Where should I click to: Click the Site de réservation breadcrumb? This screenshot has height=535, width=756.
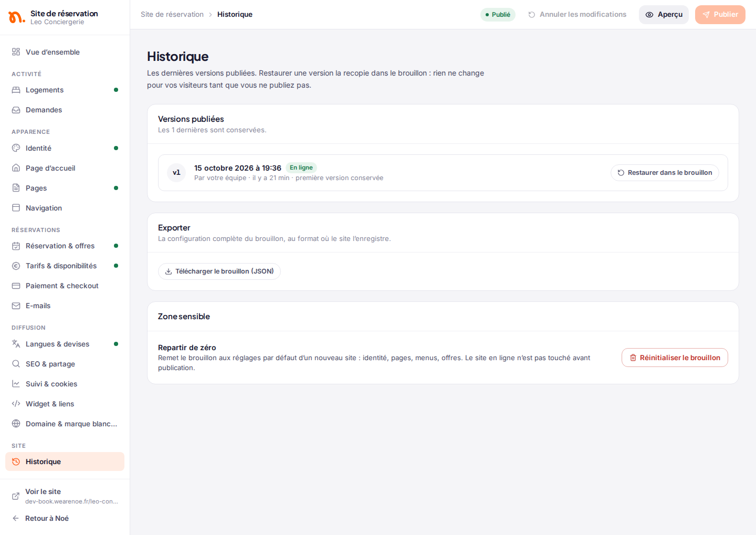tap(172, 15)
